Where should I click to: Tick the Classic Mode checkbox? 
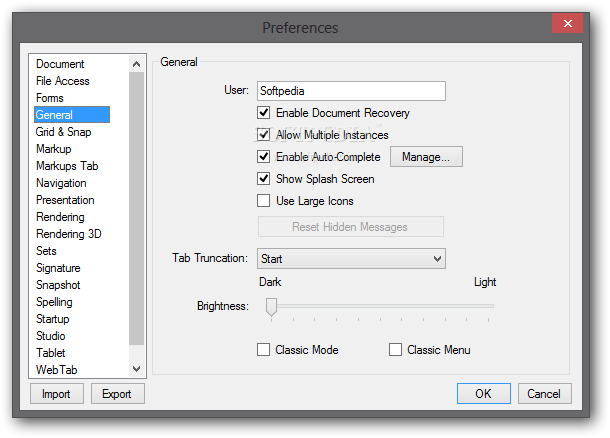(263, 350)
